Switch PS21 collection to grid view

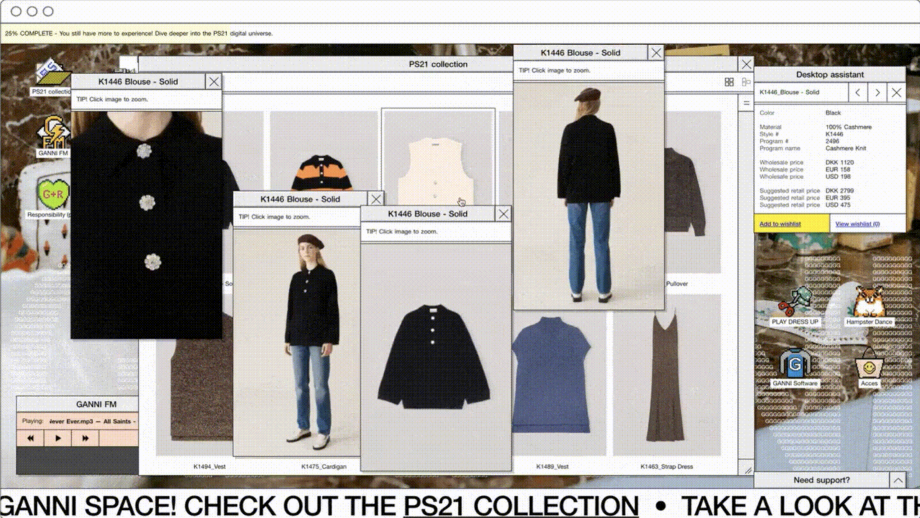729,82
